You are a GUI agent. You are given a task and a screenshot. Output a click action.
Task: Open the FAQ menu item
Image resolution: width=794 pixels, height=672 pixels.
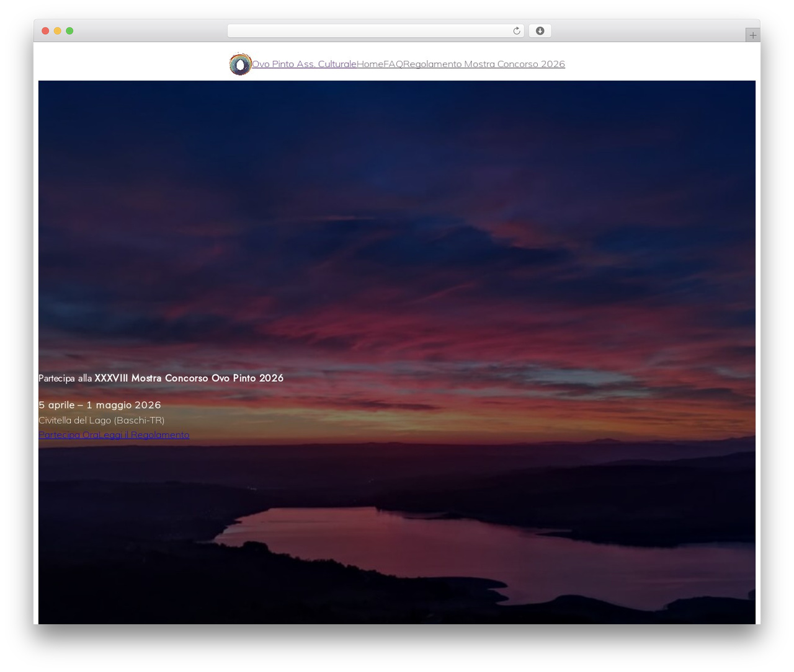coord(393,64)
